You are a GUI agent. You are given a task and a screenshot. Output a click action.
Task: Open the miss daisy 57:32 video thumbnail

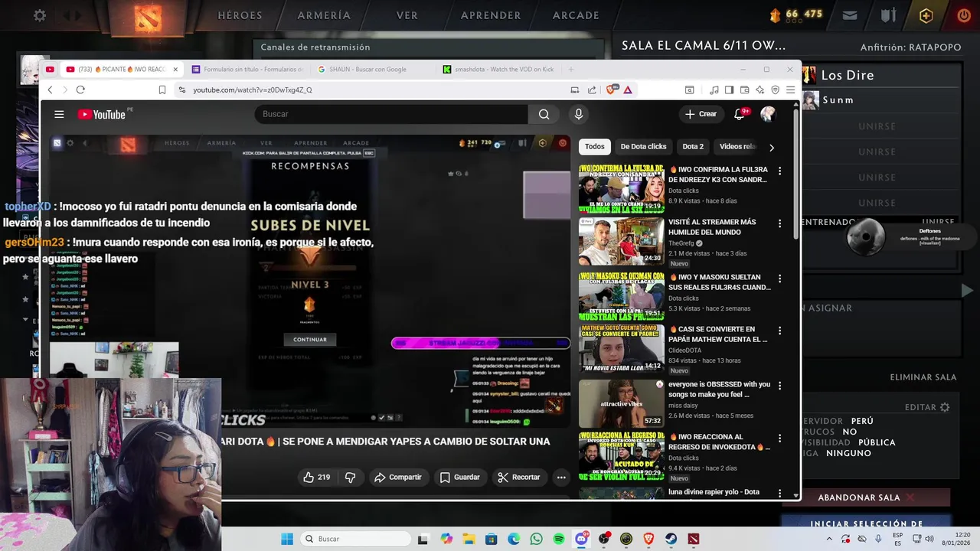(x=621, y=404)
